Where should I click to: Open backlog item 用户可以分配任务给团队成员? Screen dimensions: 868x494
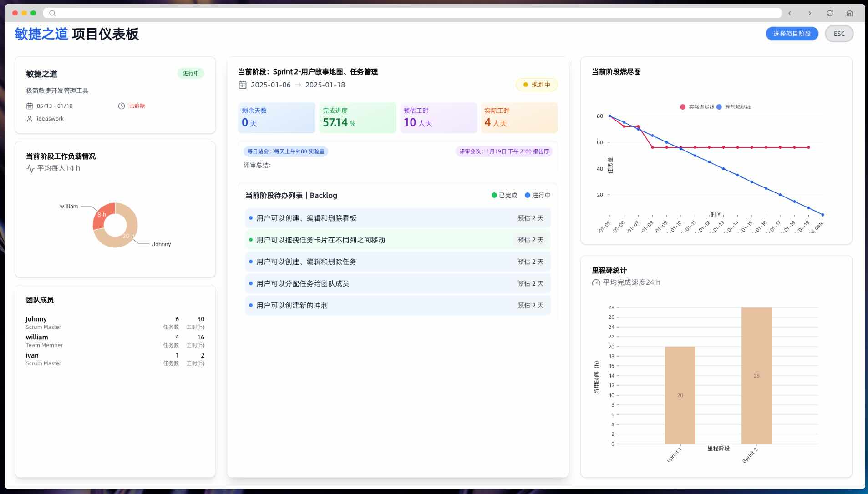click(398, 283)
